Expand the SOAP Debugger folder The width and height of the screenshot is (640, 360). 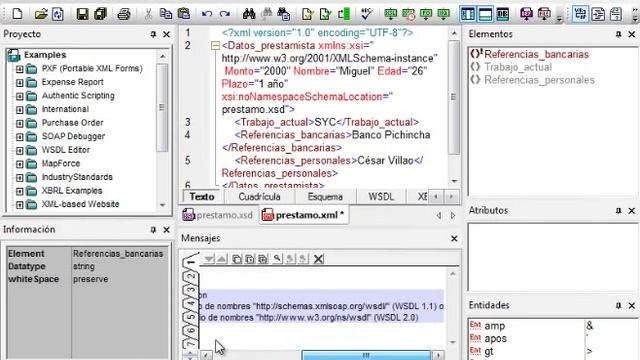pos(19,137)
